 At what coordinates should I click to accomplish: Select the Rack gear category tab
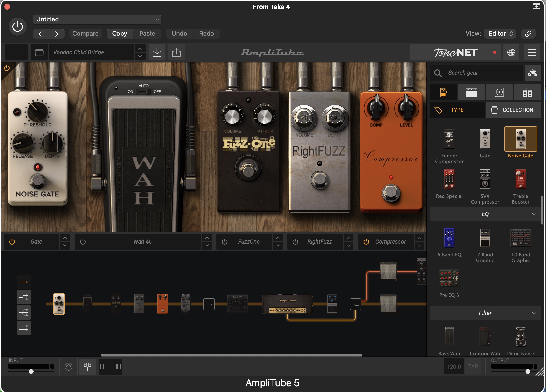527,92
